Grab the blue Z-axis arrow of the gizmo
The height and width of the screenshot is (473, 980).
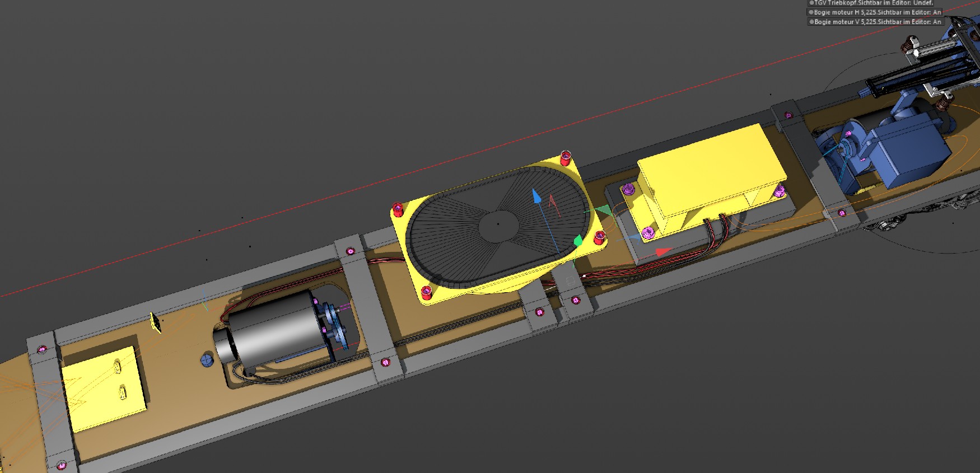pos(536,196)
